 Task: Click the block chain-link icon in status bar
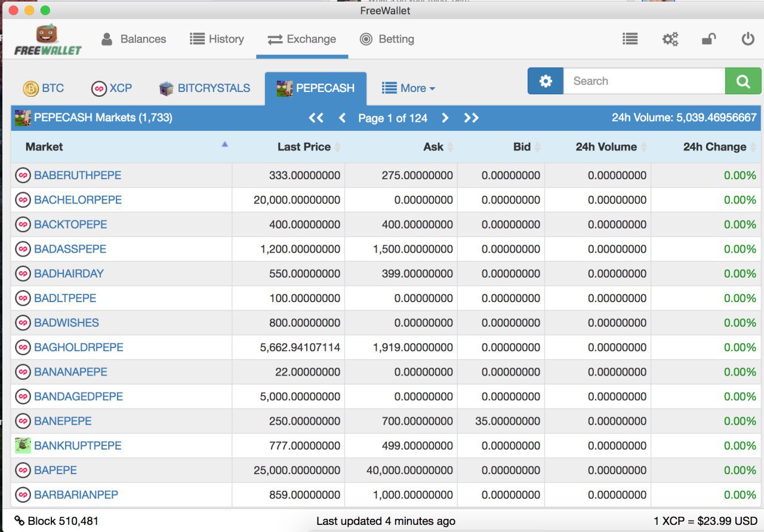tap(20, 521)
